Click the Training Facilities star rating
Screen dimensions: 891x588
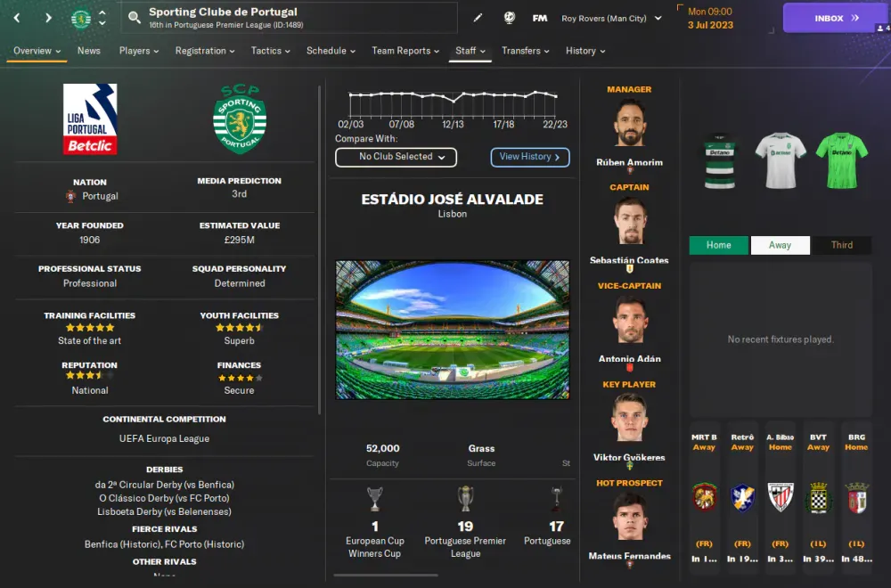pos(90,327)
